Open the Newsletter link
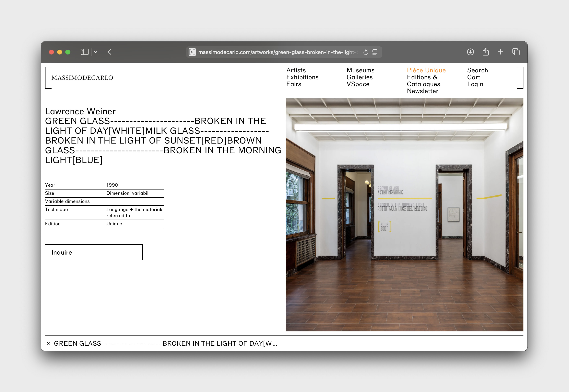 pos(423,91)
